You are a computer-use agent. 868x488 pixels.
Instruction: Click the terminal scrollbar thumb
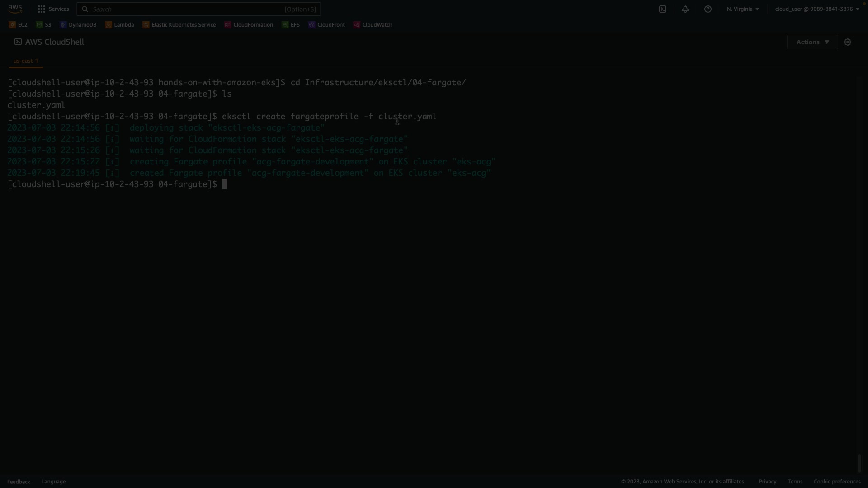859,464
